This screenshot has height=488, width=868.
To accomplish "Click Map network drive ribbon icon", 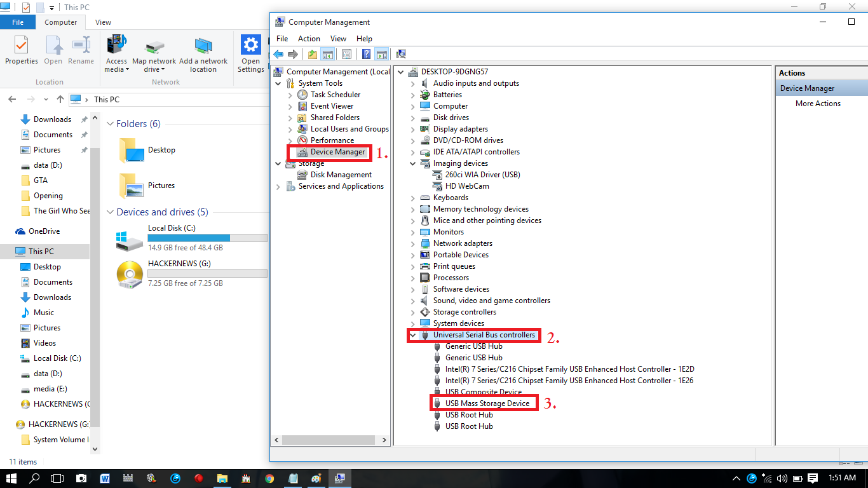I will (x=154, y=54).
